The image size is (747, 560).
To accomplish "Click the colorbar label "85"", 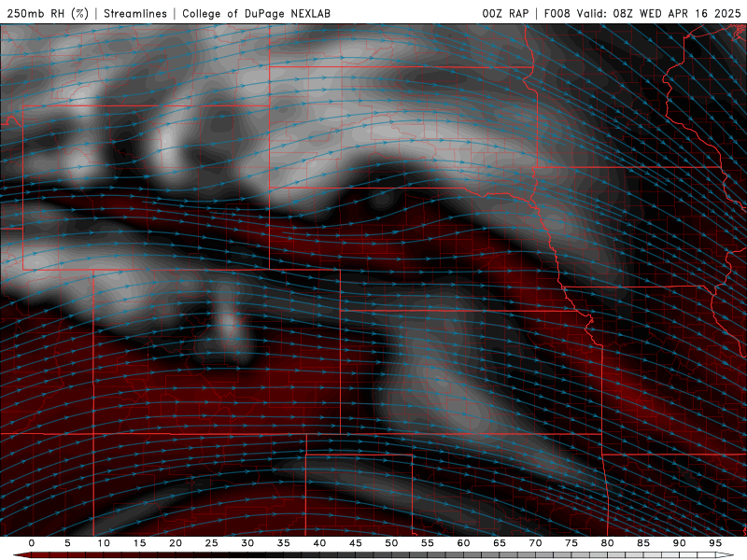I will [643, 543].
